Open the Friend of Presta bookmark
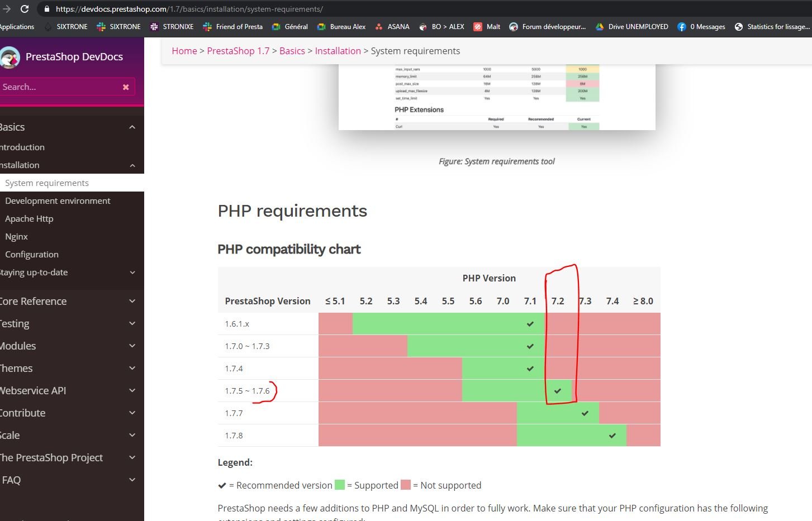812x521 pixels. [x=233, y=26]
